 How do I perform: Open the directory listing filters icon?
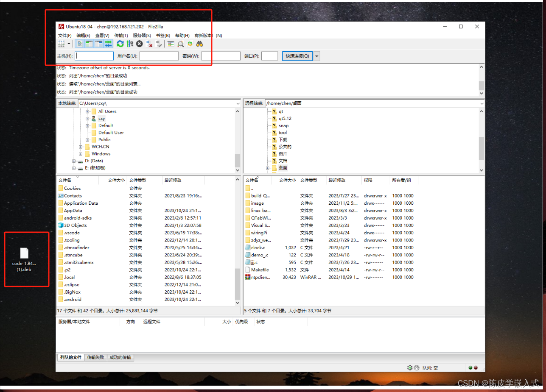(x=171, y=44)
